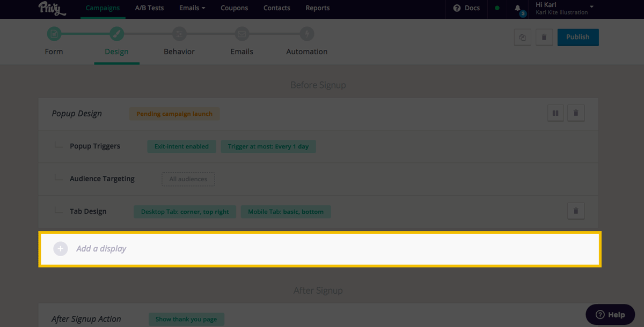Image resolution: width=644 pixels, height=327 pixels.
Task: Go to the Reports menu item
Action: pos(318,8)
